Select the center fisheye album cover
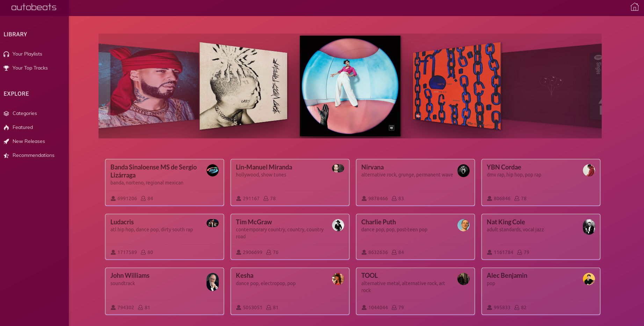Screen dimensions: 644x326 (x=350, y=86)
